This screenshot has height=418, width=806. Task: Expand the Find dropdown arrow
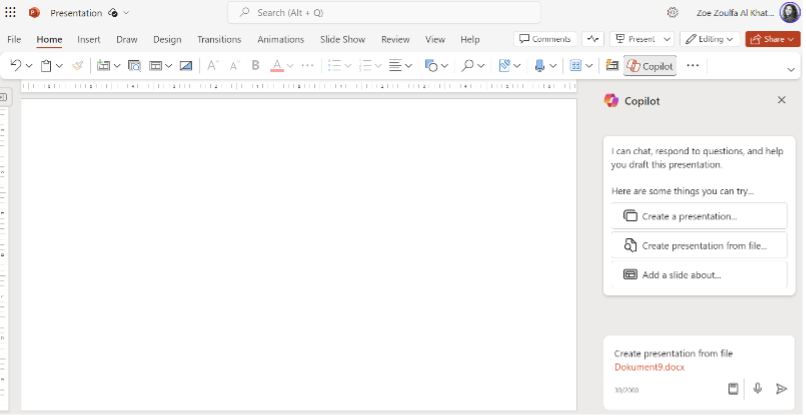click(x=481, y=66)
